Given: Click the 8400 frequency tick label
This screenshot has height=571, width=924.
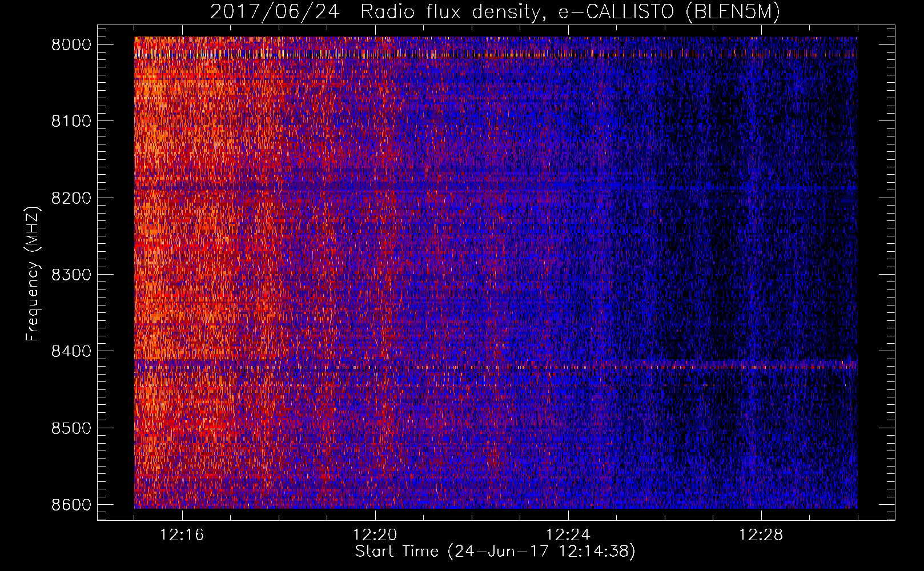Looking at the screenshot, I should coord(71,352).
